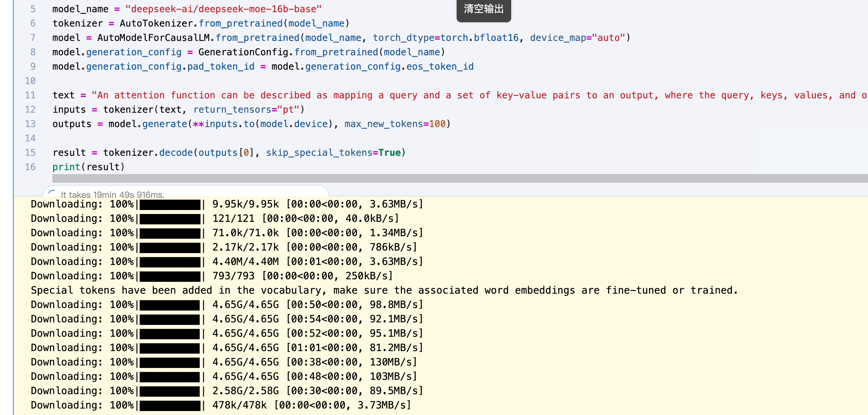
Task: Click return_tensors="pt" on line 12
Action: (x=246, y=109)
